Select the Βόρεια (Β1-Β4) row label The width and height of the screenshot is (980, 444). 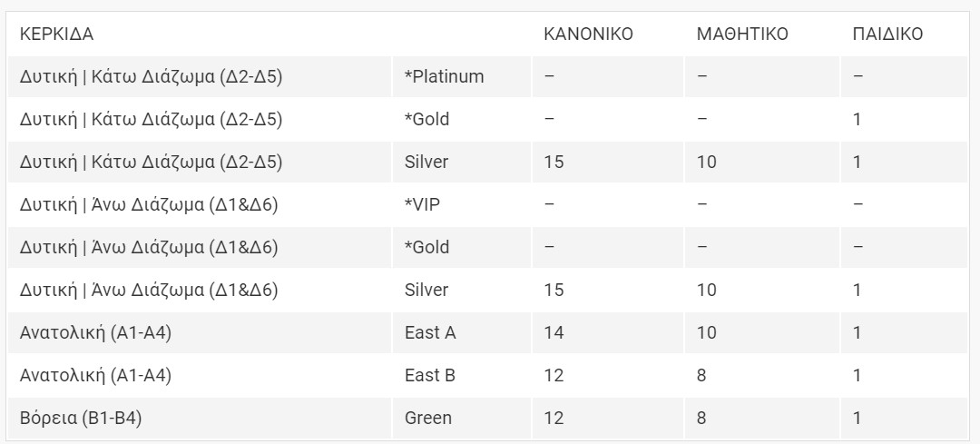pyautogui.click(x=81, y=418)
